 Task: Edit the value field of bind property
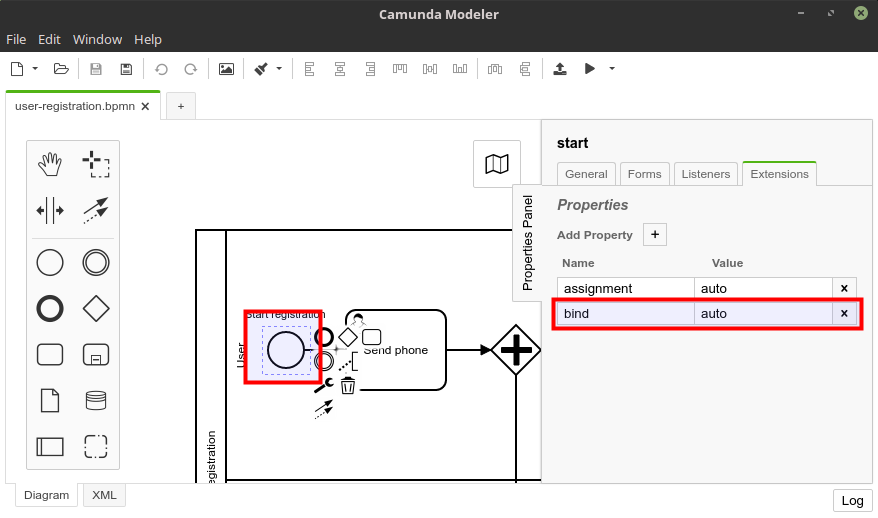763,314
